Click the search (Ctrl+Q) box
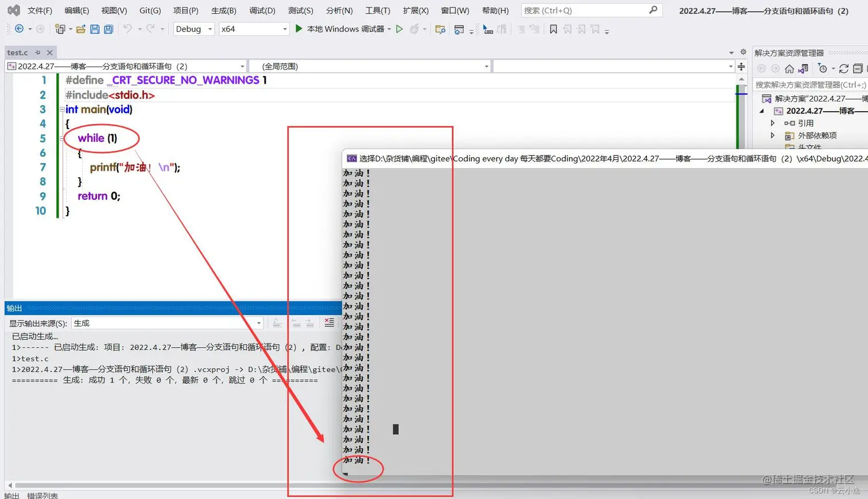868x499 pixels. 591,10
